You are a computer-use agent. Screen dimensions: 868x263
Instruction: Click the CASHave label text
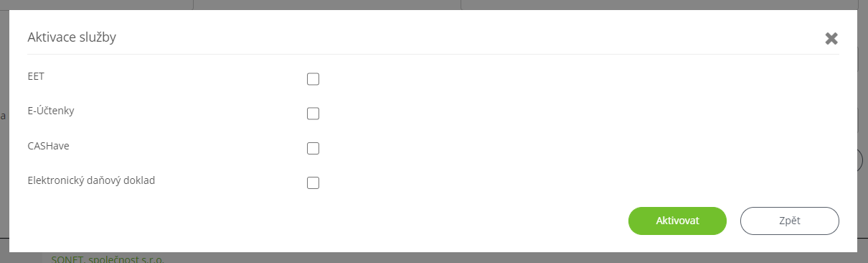pos(48,145)
